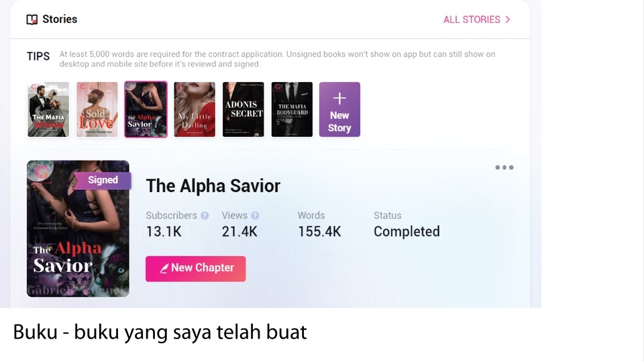
Task: Select The Mafia Bodyguard book cover
Action: pyautogui.click(x=292, y=109)
